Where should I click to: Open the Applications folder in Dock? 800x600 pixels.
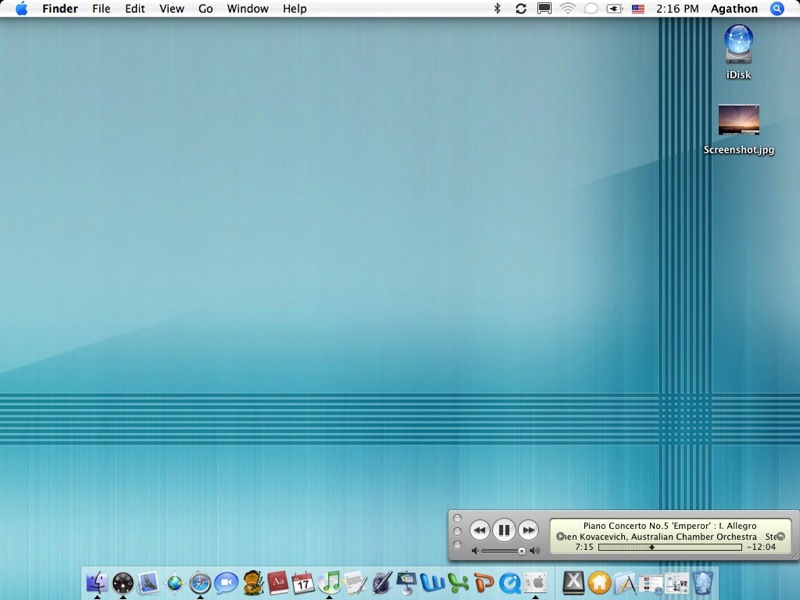[x=625, y=582]
